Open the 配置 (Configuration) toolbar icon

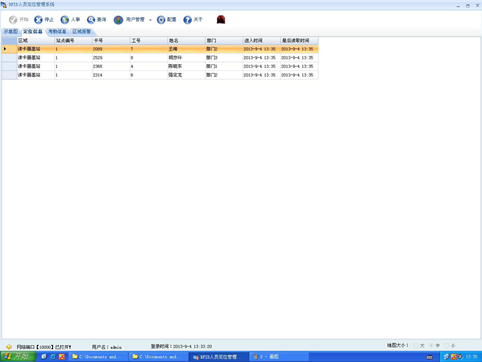[x=161, y=20]
